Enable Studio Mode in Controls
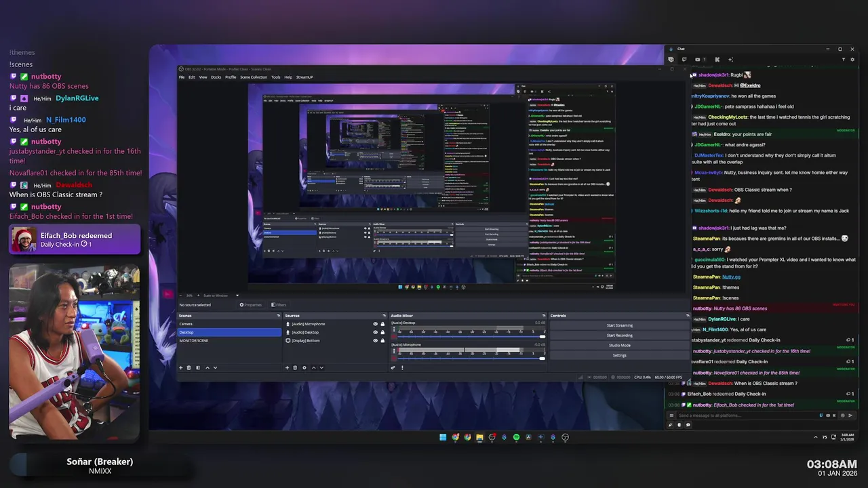 (619, 346)
